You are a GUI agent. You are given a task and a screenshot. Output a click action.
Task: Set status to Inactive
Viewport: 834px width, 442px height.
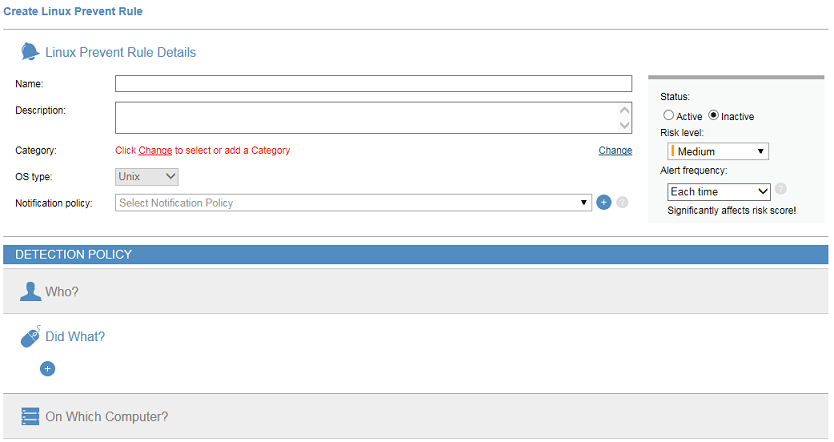click(x=714, y=116)
